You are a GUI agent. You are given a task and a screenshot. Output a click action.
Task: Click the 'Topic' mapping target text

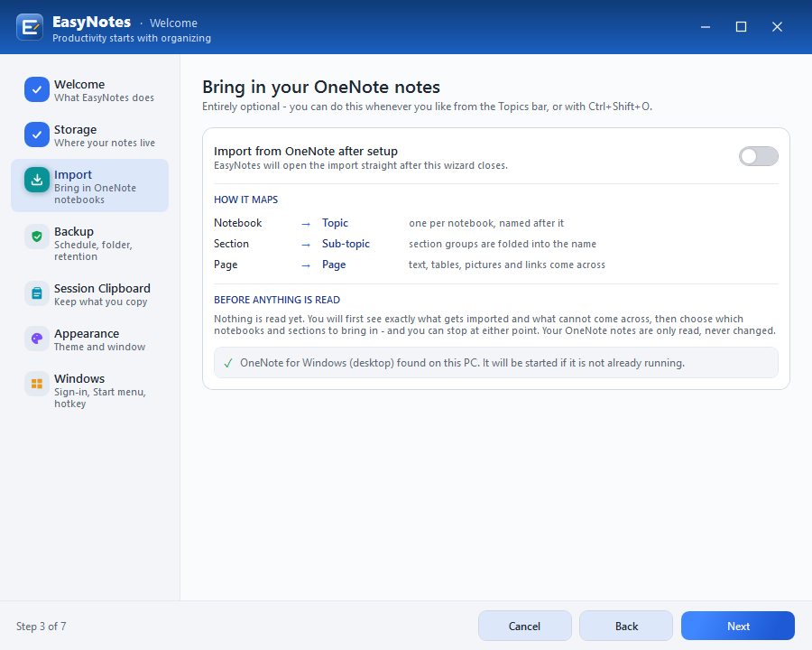click(x=335, y=223)
